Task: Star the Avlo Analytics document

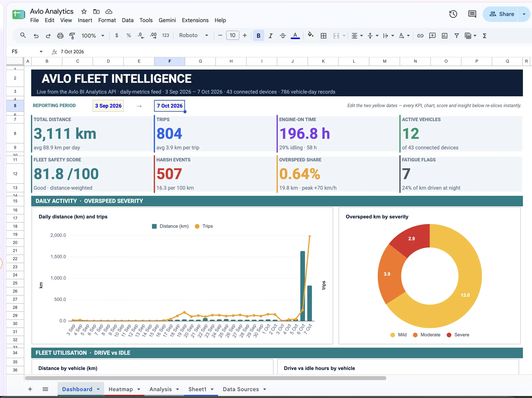Action: tap(84, 12)
